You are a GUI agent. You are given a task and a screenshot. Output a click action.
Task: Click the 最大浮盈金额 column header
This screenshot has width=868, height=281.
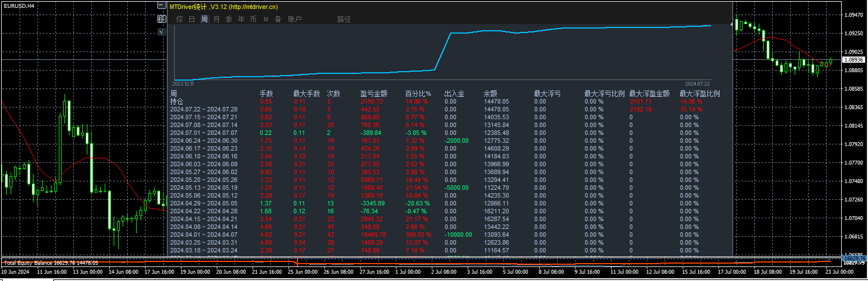click(649, 93)
